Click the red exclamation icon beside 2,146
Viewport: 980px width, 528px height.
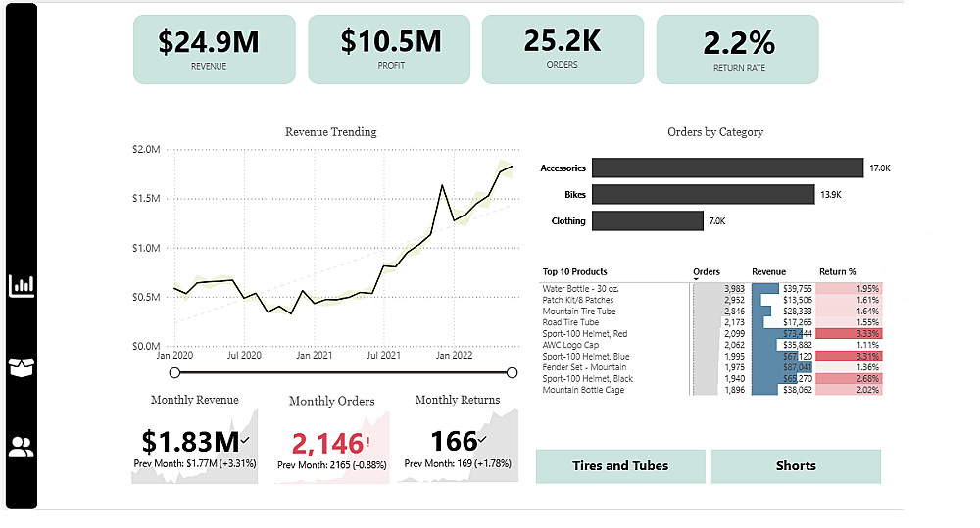pyautogui.click(x=368, y=442)
